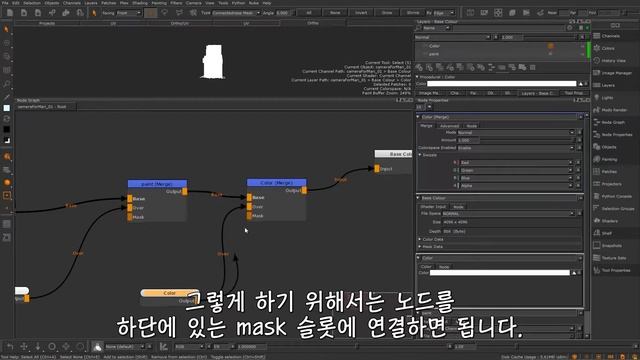
Task: Open the Modo Render palette
Action: [610, 110]
